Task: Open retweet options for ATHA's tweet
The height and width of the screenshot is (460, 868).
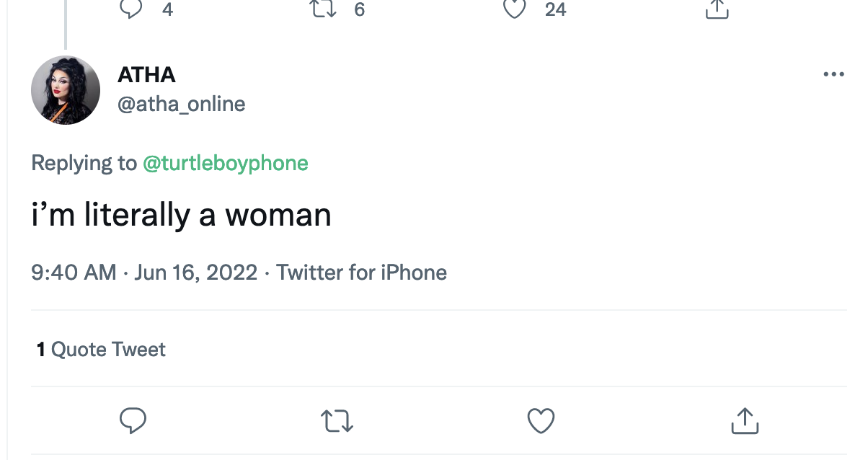Action: click(336, 421)
